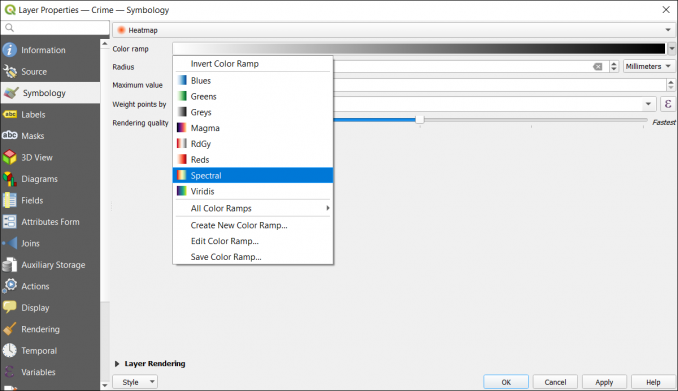Open the Auxiliary Storage icon
This screenshot has width=678, height=391.
pyautogui.click(x=10, y=265)
